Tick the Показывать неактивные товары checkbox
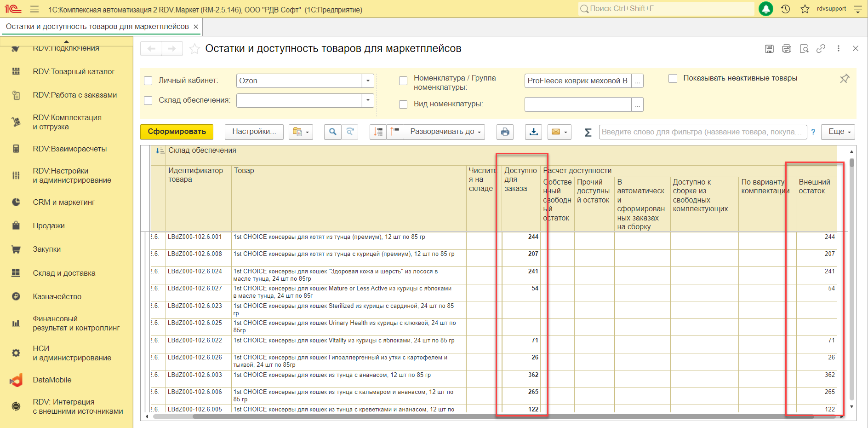This screenshot has width=868, height=428. click(673, 79)
